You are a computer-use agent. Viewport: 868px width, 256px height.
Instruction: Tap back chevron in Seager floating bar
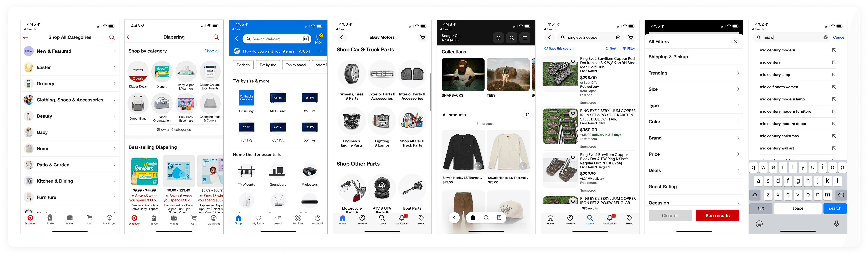click(454, 218)
